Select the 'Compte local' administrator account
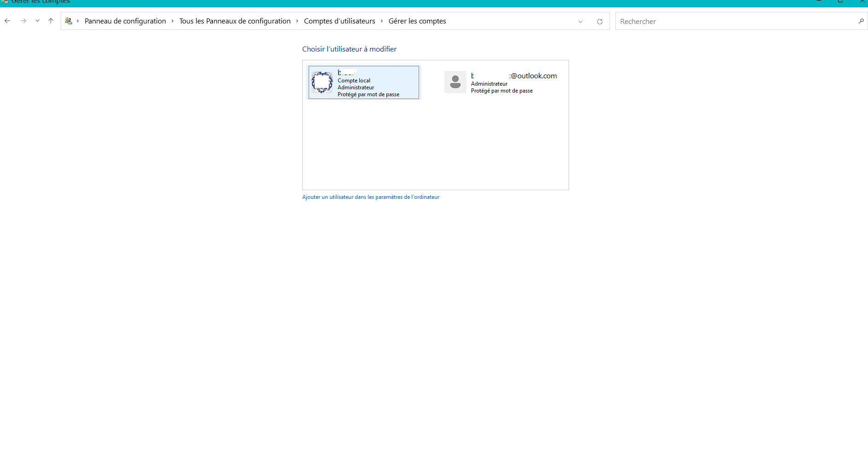This screenshot has height=454, width=868. click(364, 82)
